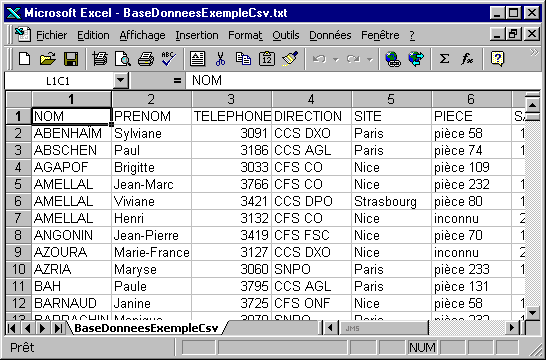Open the Edition menu
The image size is (546, 360).
pos(93,35)
